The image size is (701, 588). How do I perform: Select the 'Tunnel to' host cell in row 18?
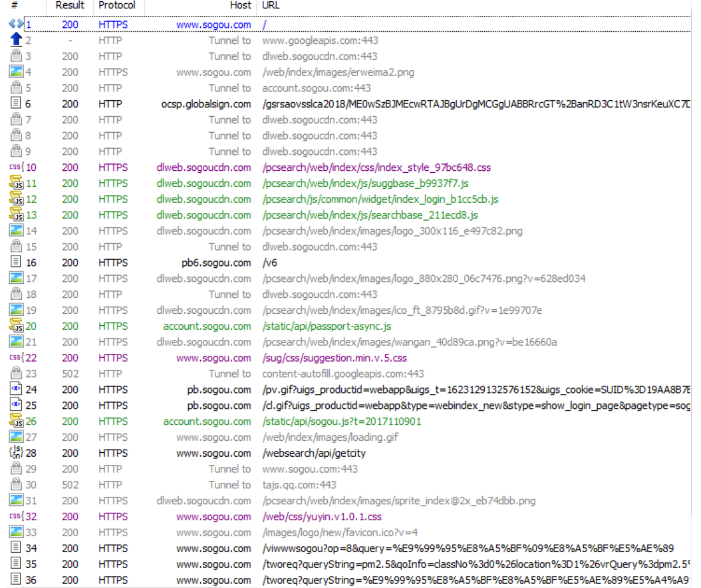230,294
